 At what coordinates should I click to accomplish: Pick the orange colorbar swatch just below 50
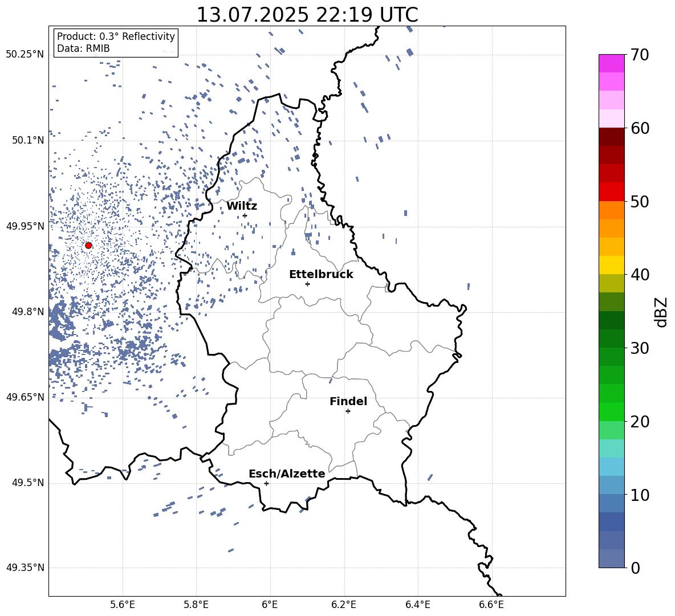[612, 210]
